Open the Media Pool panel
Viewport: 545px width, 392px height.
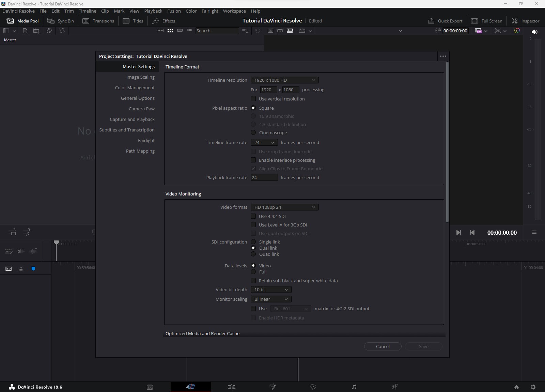coord(23,21)
